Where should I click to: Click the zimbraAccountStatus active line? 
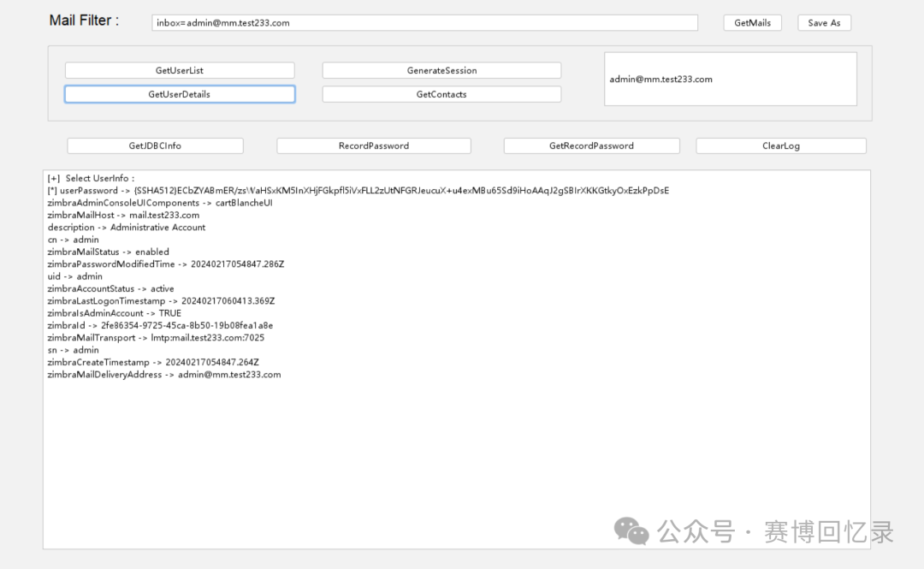pyautogui.click(x=110, y=289)
